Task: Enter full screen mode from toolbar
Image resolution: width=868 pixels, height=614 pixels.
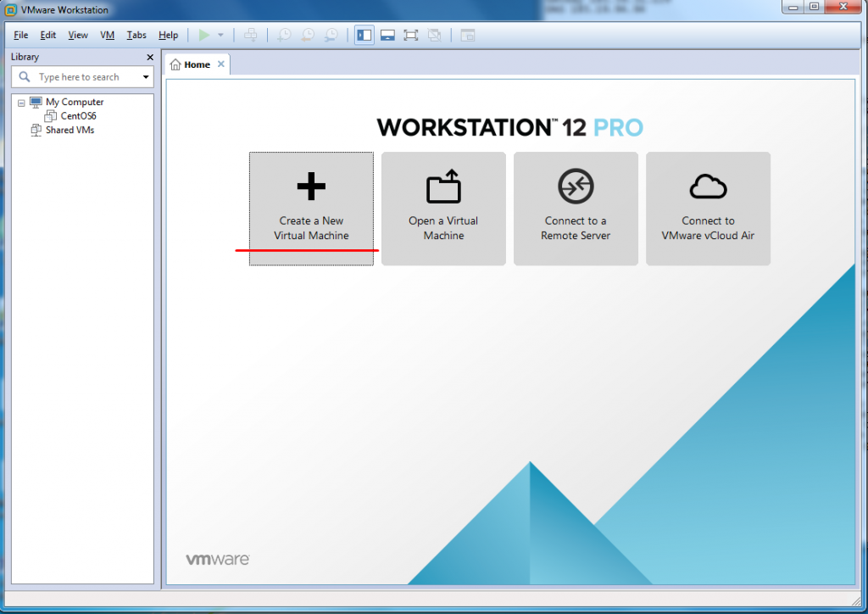Action: [411, 35]
